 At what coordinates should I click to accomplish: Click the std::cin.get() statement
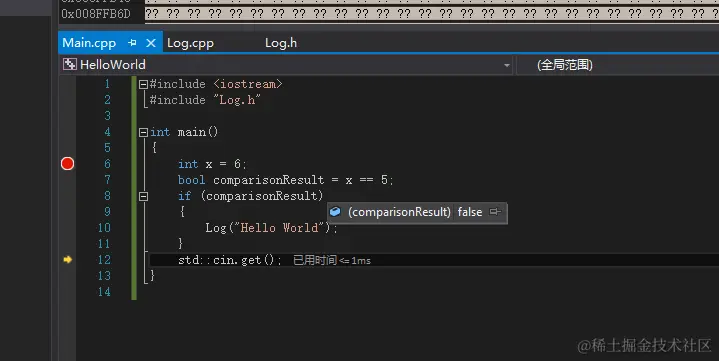230,260
